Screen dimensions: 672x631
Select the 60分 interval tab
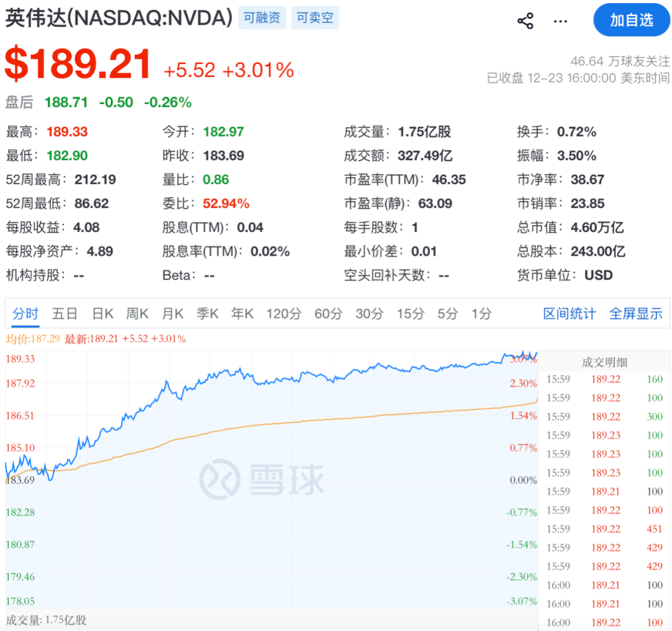point(328,314)
